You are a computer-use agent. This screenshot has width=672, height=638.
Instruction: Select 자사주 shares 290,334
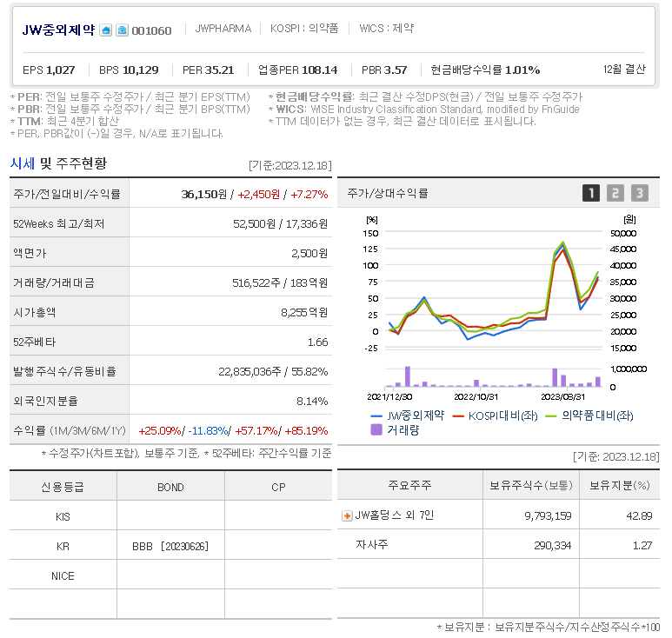[552, 546]
